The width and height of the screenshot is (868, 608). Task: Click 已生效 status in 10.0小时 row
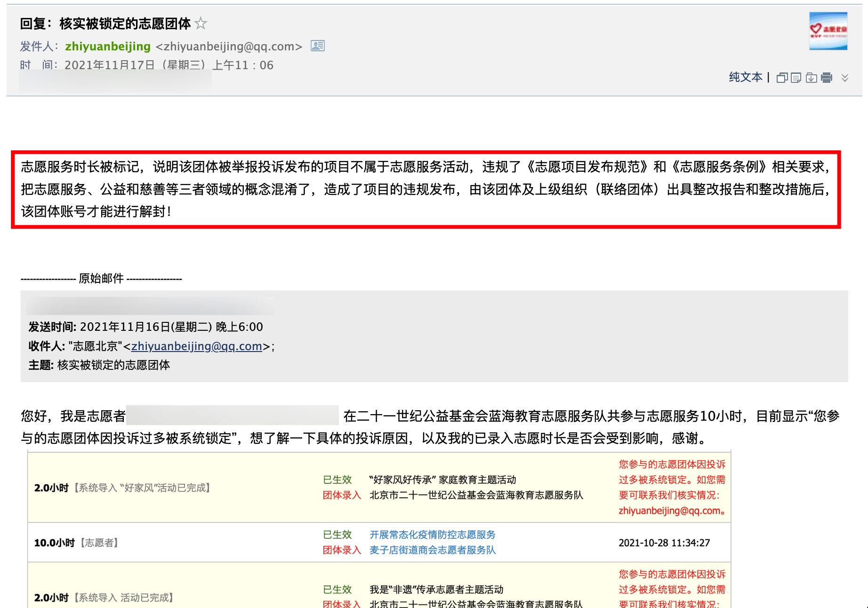337,535
